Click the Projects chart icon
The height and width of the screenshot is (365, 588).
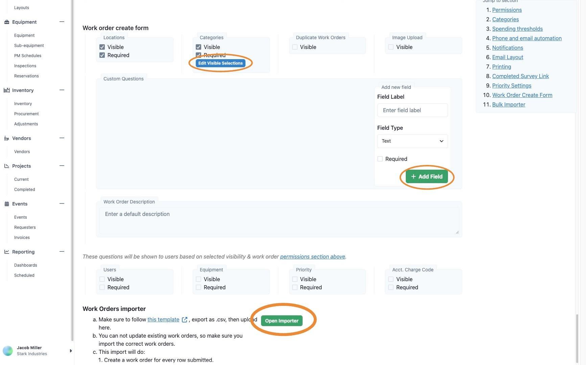pos(7,166)
